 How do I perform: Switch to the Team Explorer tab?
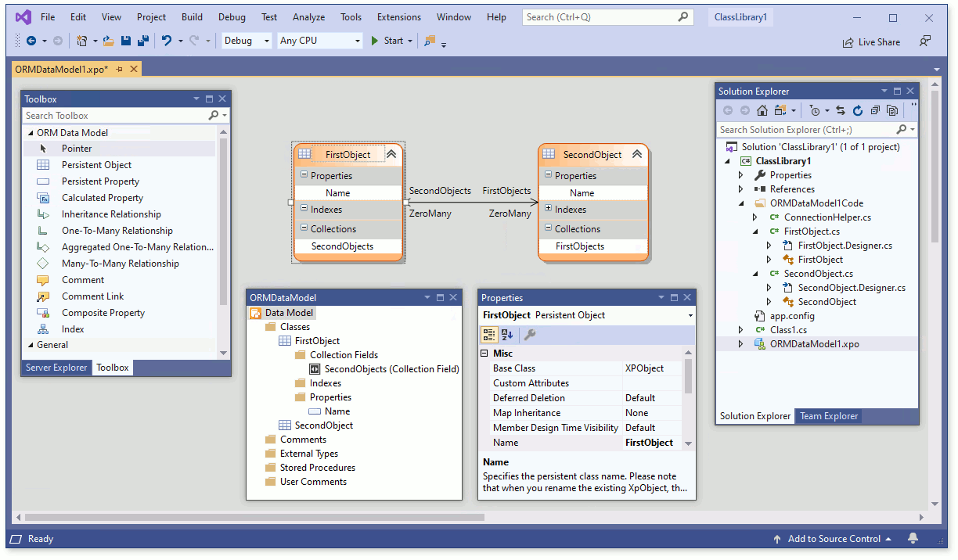point(829,416)
